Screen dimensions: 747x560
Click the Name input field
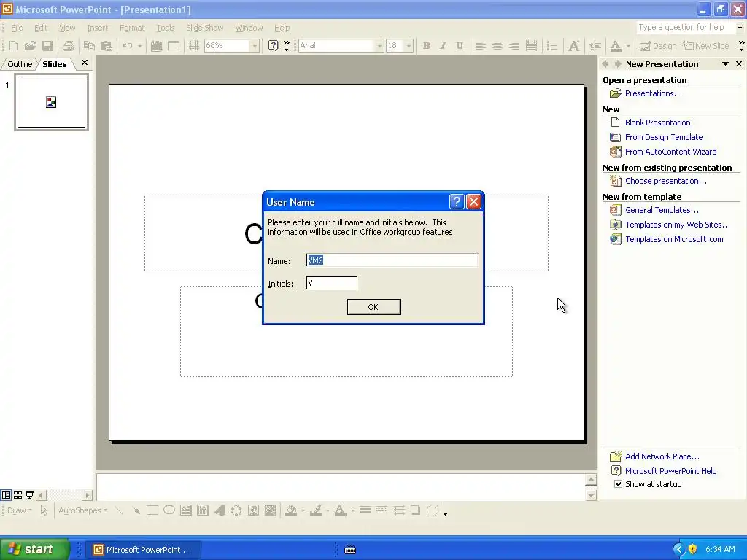[392, 260]
